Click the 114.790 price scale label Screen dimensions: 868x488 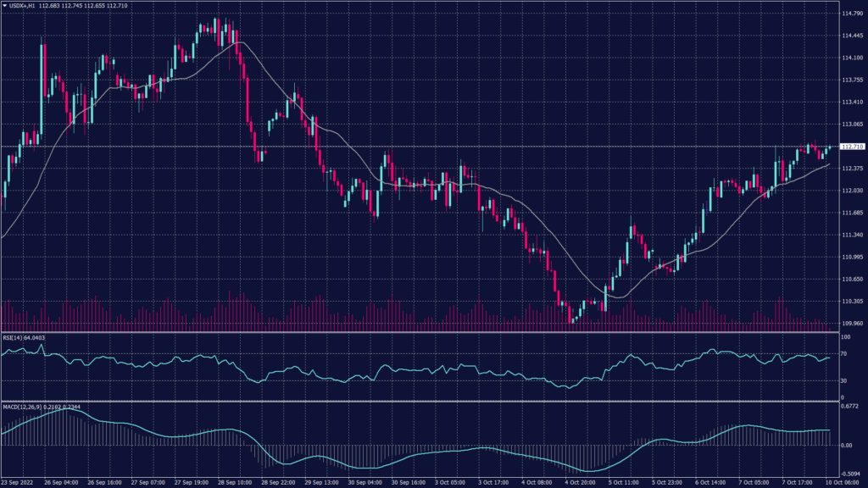point(851,14)
